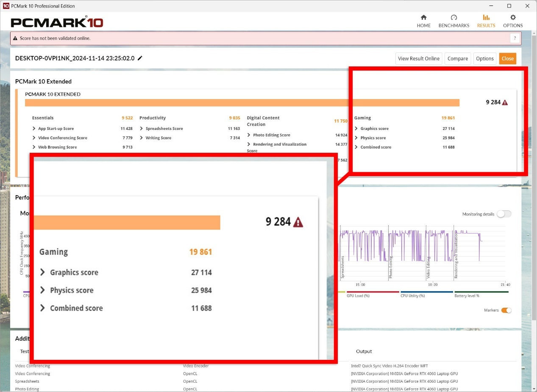Click the Spreadsheets row in table
Image resolution: width=537 pixels, height=392 pixels.
(27, 381)
